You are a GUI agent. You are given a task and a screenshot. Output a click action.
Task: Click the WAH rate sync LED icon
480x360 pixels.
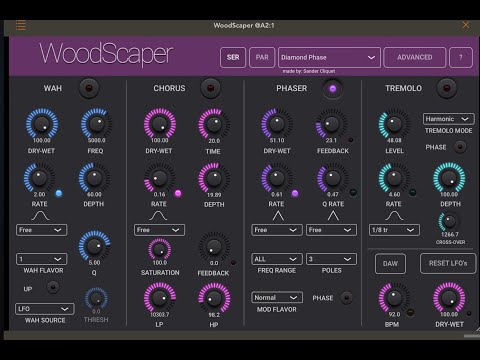[x=59, y=193]
